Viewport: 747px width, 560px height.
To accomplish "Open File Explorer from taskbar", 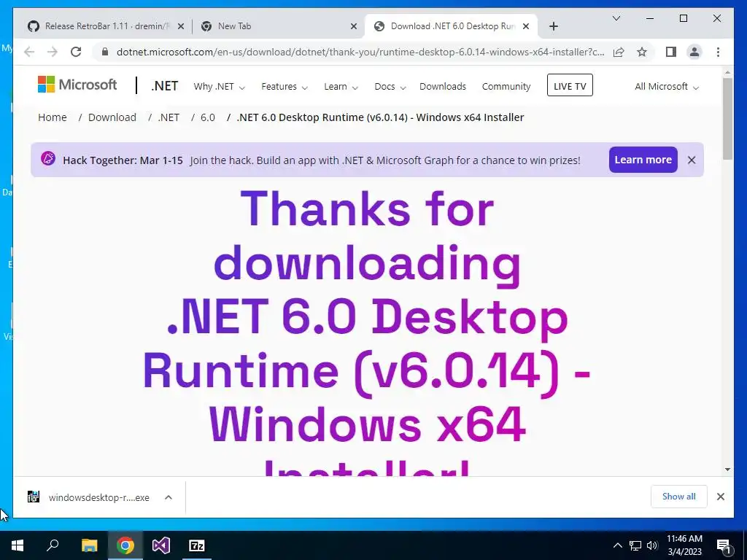I will (89, 545).
